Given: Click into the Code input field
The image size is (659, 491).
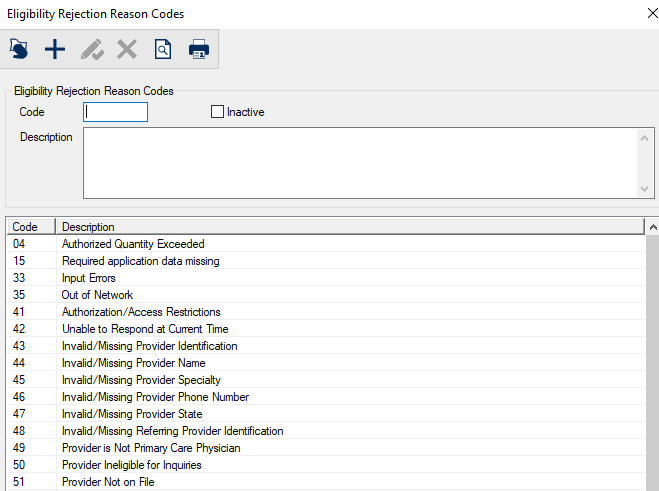Looking at the screenshot, I should (115, 112).
